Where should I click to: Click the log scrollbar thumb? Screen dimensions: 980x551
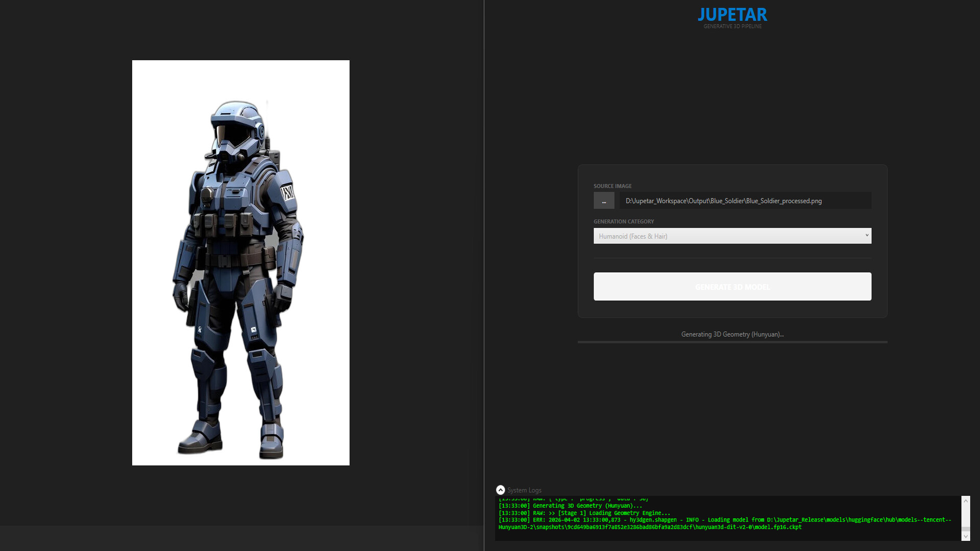965,529
